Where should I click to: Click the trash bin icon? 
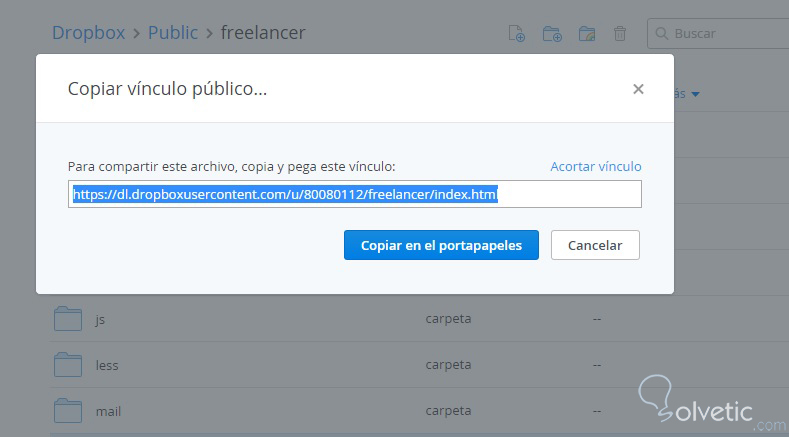click(x=620, y=34)
